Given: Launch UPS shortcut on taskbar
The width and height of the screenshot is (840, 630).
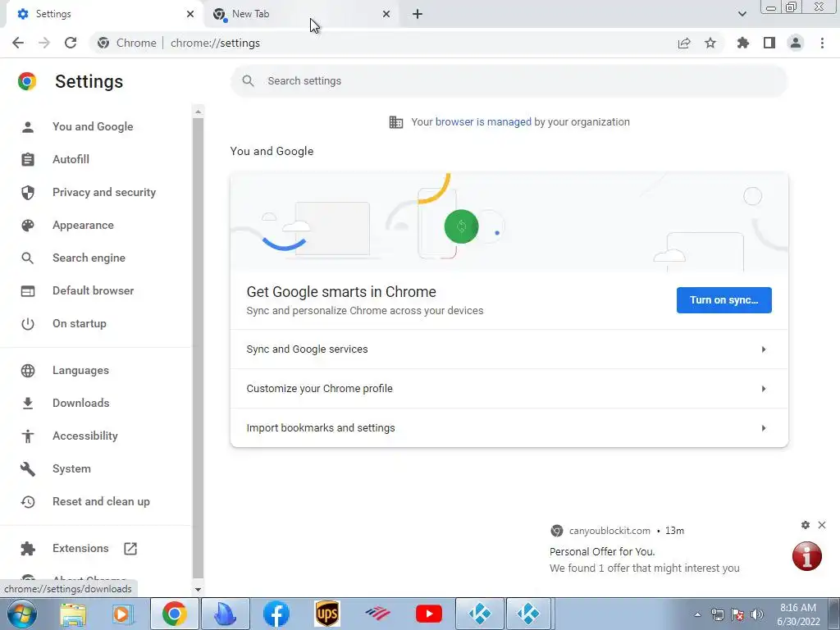Looking at the screenshot, I should point(327,614).
